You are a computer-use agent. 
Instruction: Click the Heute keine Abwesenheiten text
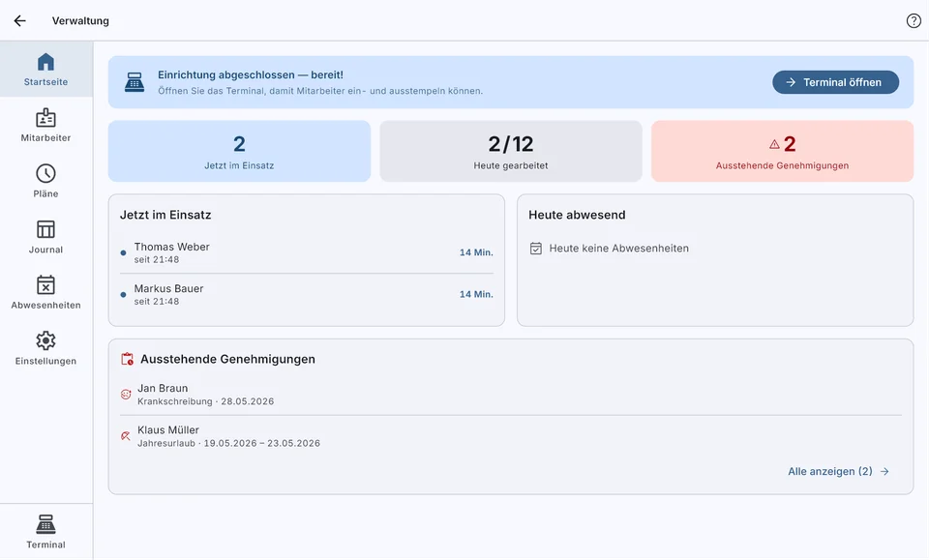pos(618,248)
